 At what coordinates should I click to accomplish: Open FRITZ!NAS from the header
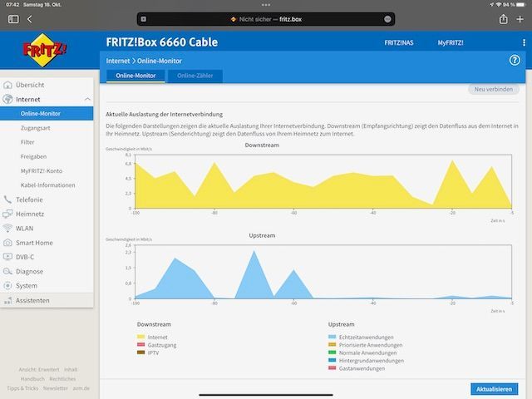(399, 42)
